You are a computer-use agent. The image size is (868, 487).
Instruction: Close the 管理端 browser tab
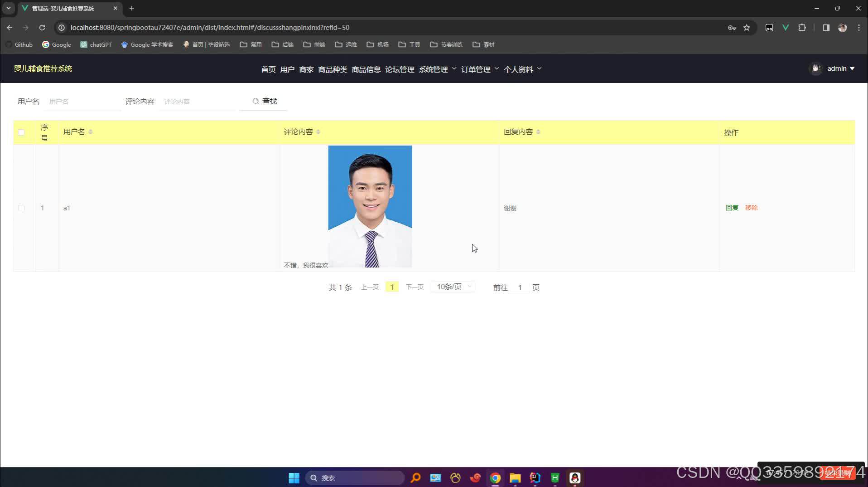point(115,8)
